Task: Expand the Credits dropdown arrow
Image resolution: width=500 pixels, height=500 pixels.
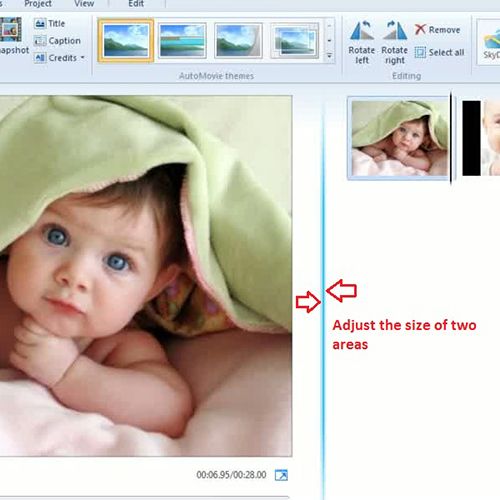Action: coord(82,58)
